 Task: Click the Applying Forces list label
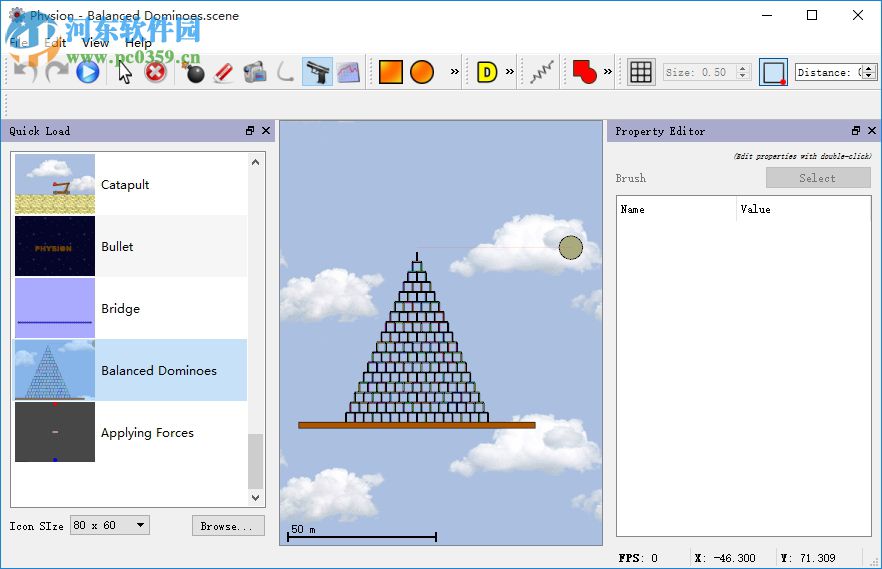click(147, 432)
